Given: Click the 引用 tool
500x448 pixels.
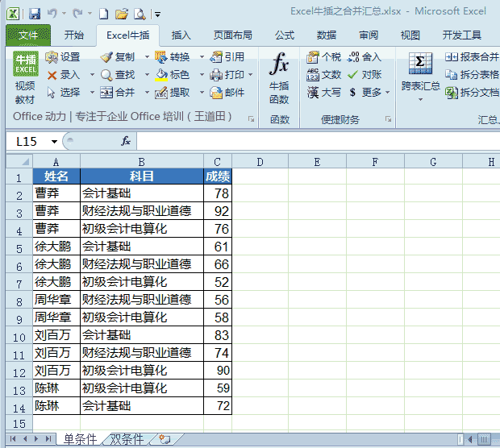Looking at the screenshot, I should [x=227, y=57].
